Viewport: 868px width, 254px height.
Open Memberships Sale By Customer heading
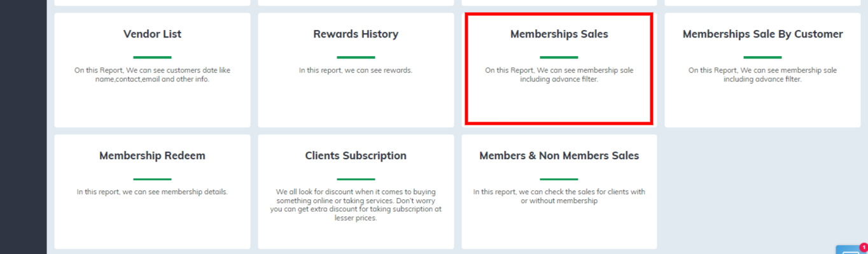[x=762, y=34]
